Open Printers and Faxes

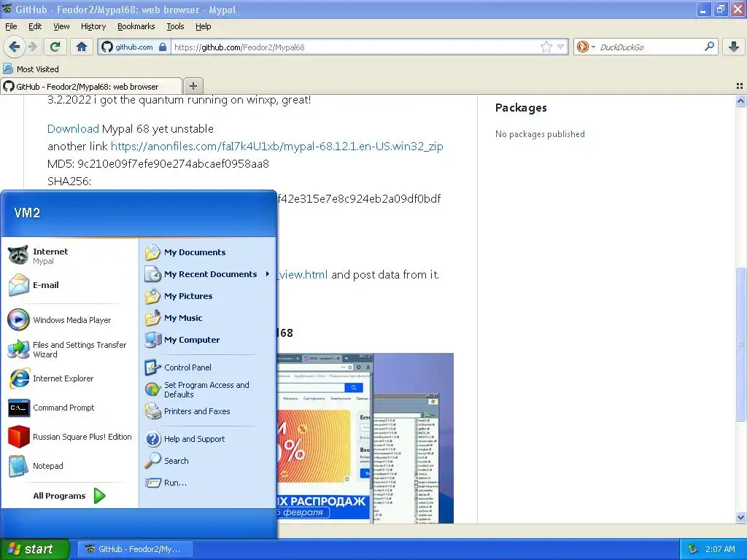click(208, 411)
